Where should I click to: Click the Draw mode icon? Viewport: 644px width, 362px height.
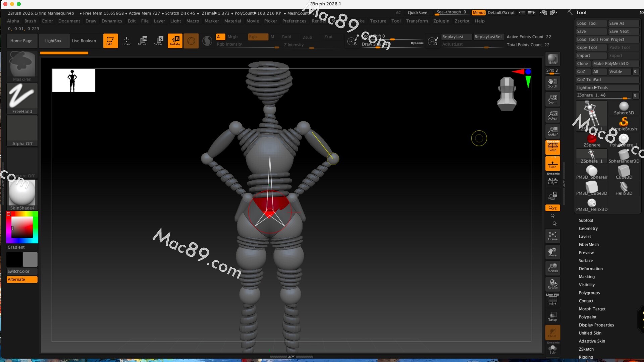pyautogui.click(x=126, y=41)
